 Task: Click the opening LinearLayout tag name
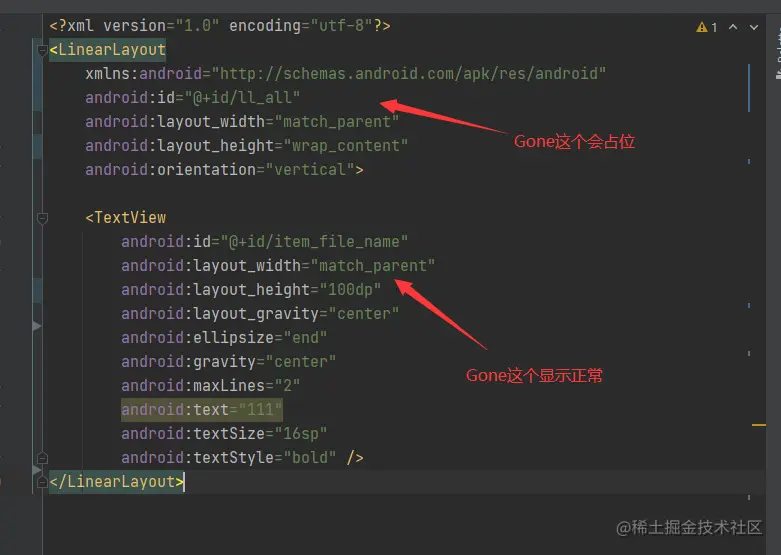click(112, 50)
